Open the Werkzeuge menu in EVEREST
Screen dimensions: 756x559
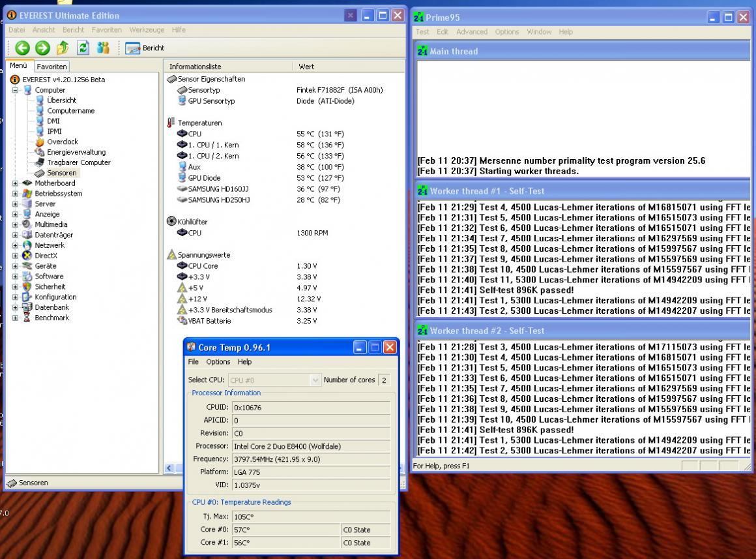click(147, 30)
